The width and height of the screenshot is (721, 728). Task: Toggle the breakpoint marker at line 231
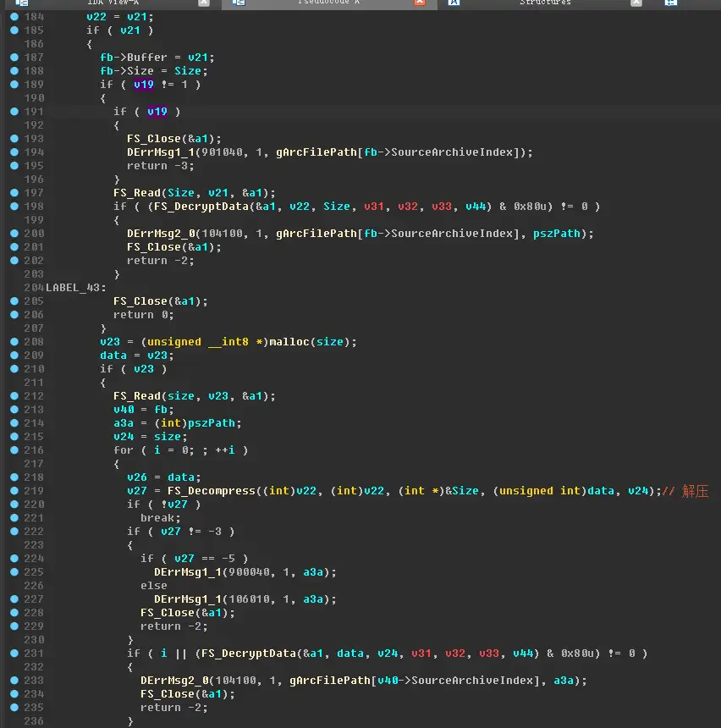click(14, 654)
